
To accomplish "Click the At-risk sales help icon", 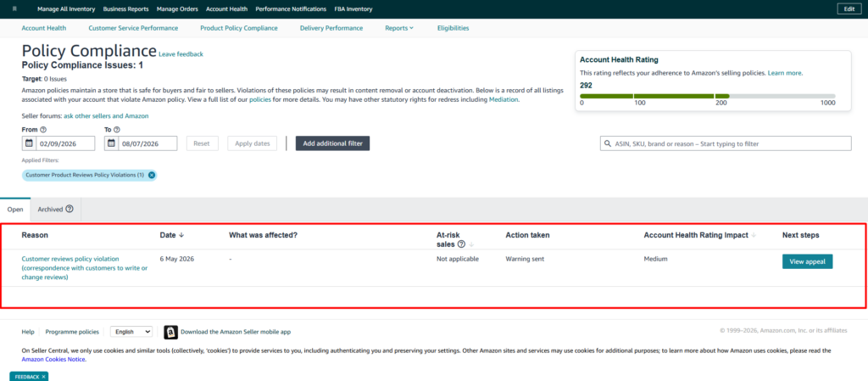I will pyautogui.click(x=461, y=244).
